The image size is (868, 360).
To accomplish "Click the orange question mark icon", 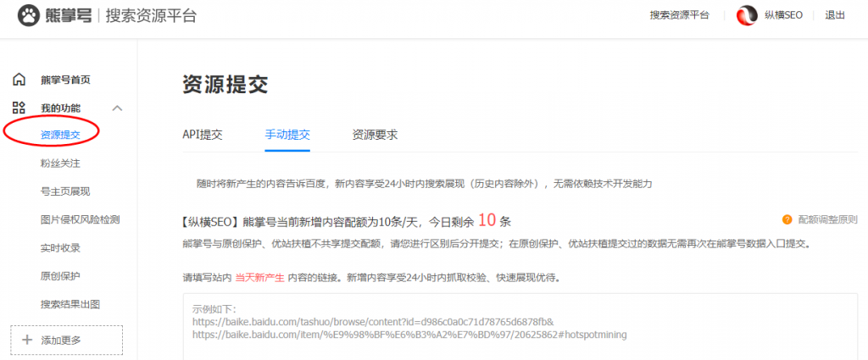I will coord(787,219).
